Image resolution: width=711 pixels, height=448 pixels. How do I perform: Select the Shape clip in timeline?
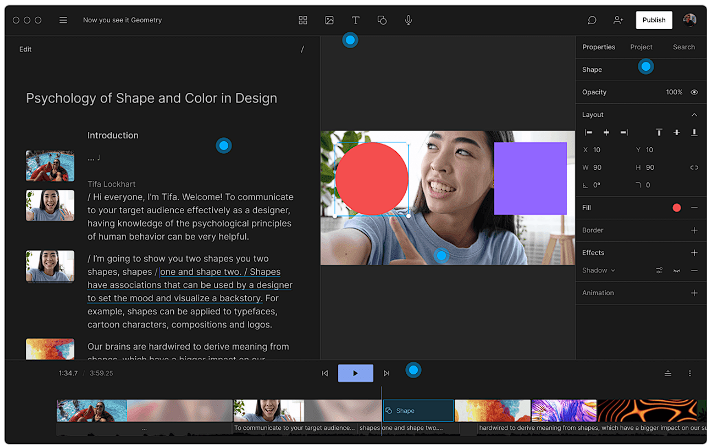(418, 410)
